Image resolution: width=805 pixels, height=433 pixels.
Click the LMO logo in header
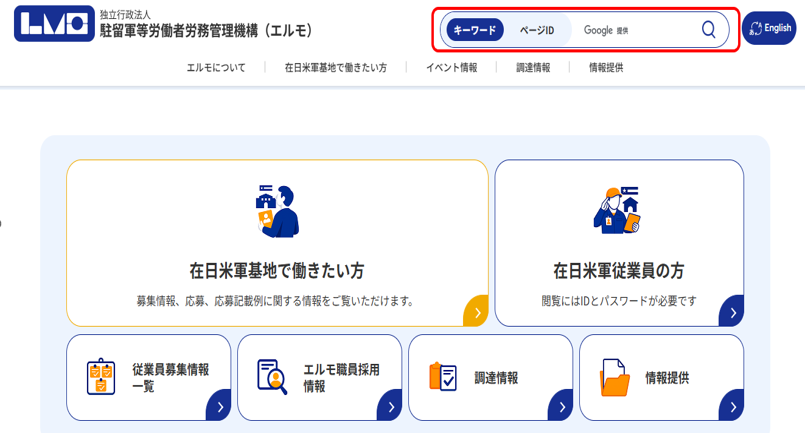click(x=54, y=24)
